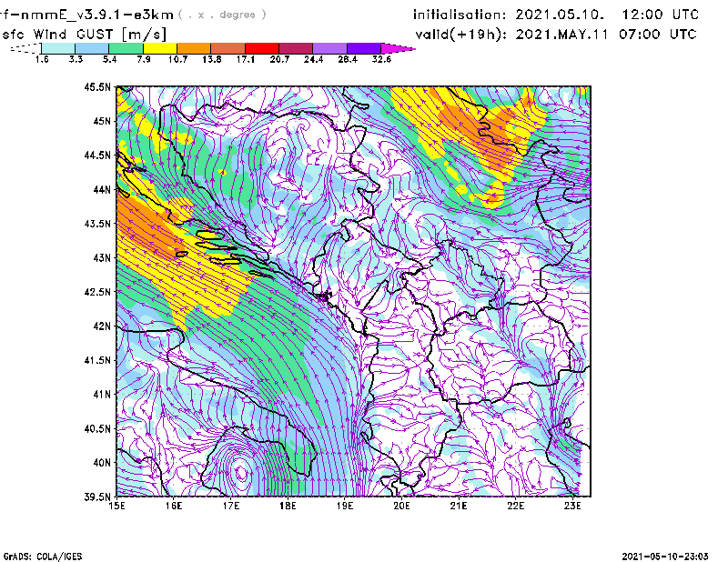728x562 pixels.
Task: Click the light blue 3.3–5.4 legend swatch
Action: (92, 48)
